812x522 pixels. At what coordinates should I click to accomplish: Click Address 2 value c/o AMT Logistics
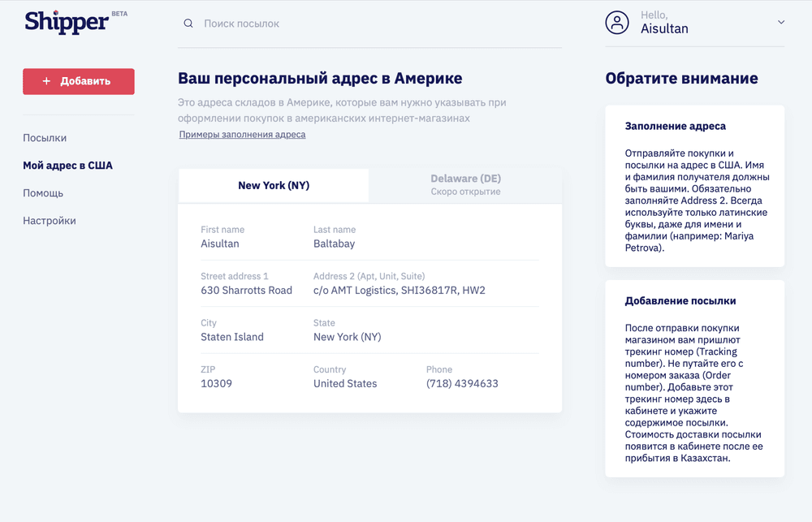pyautogui.click(x=400, y=290)
